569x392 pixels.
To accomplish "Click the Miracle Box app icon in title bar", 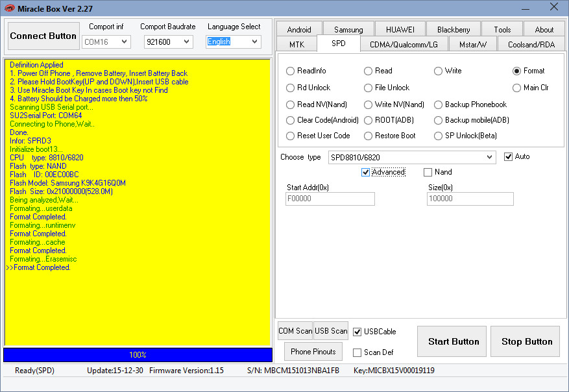I will point(10,8).
